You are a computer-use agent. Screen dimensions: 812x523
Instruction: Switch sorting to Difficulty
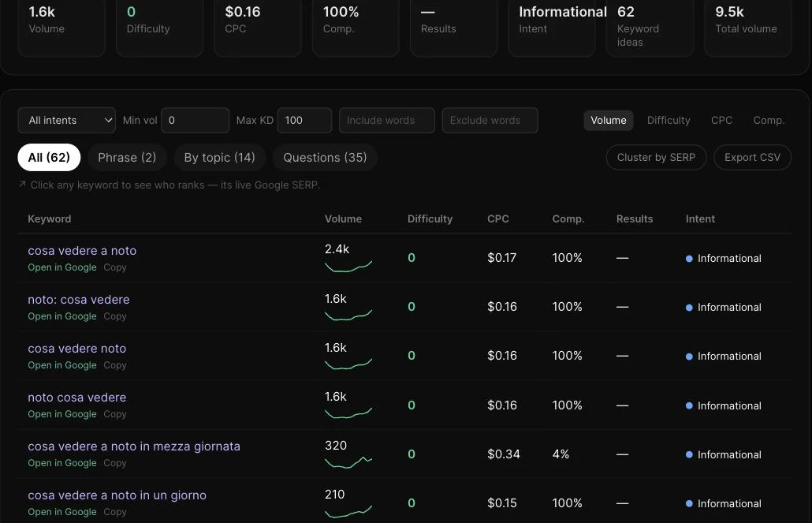coord(669,120)
